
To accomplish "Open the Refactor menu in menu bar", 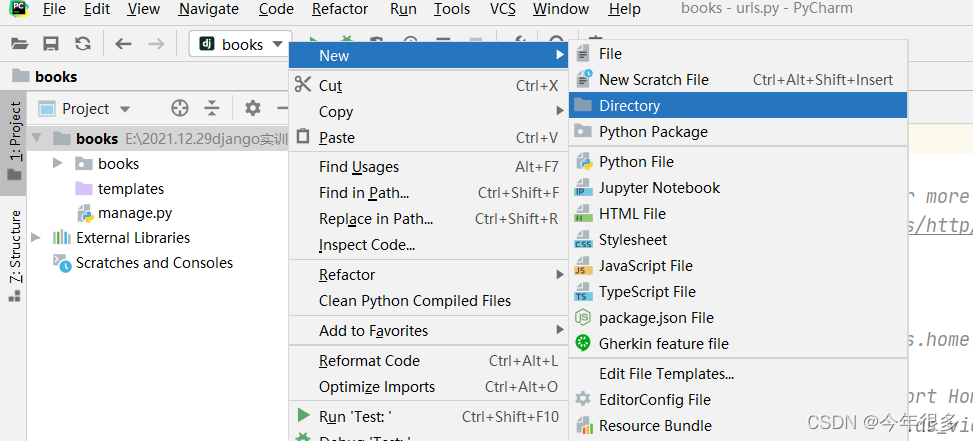I will coord(340,9).
